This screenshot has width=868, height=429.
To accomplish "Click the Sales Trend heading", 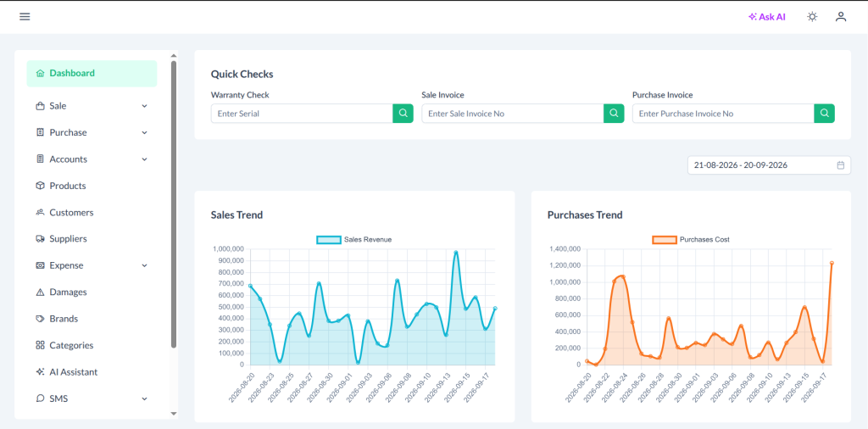I will [x=237, y=214].
